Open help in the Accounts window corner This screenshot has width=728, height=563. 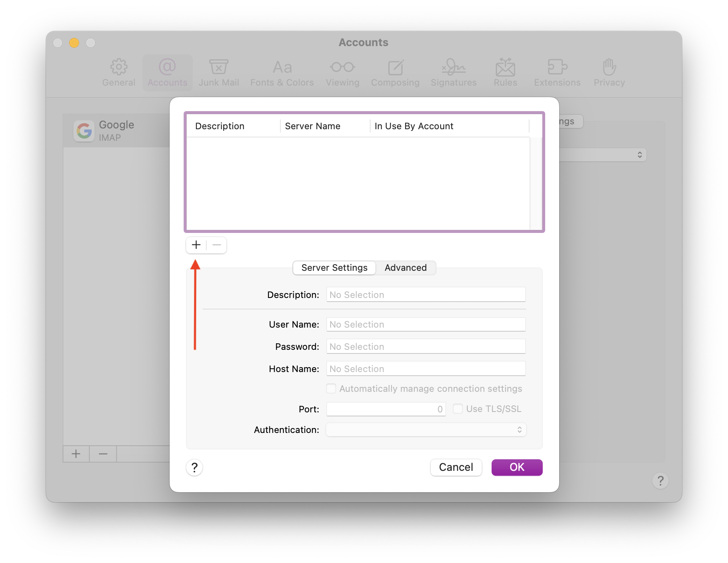click(660, 481)
